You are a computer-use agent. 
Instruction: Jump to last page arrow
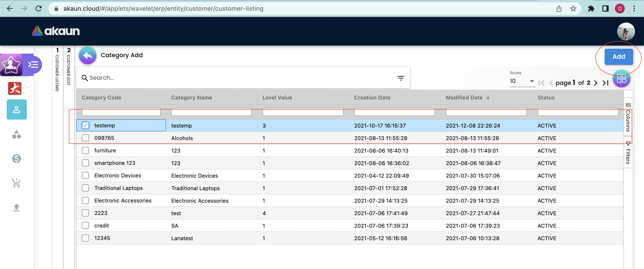(605, 83)
